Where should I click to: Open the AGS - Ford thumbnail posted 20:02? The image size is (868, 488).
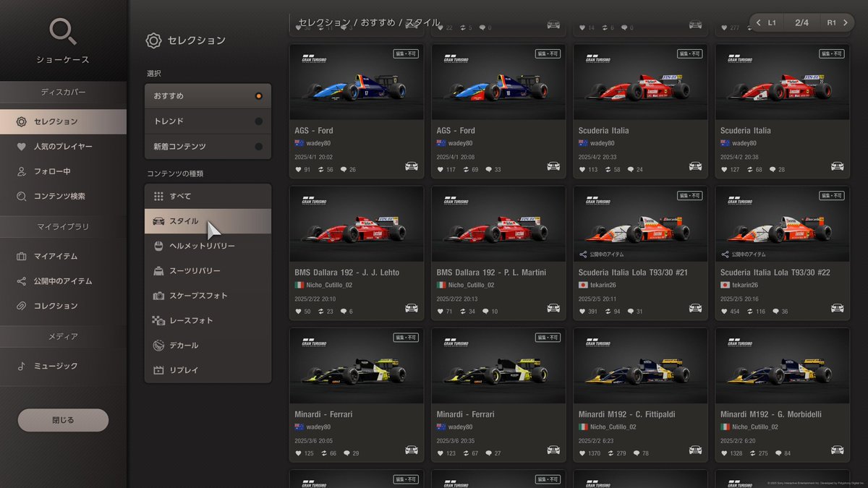point(357,82)
